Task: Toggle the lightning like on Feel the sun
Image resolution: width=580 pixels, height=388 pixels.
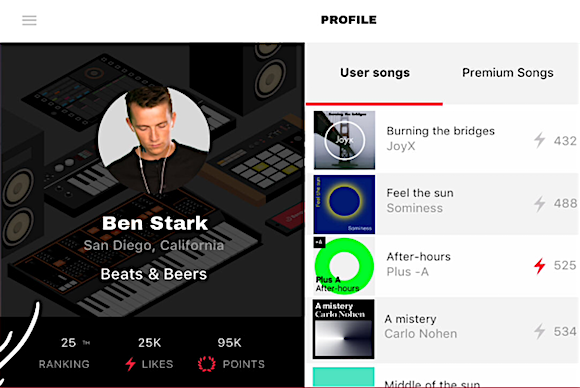Action: pyautogui.click(x=540, y=203)
